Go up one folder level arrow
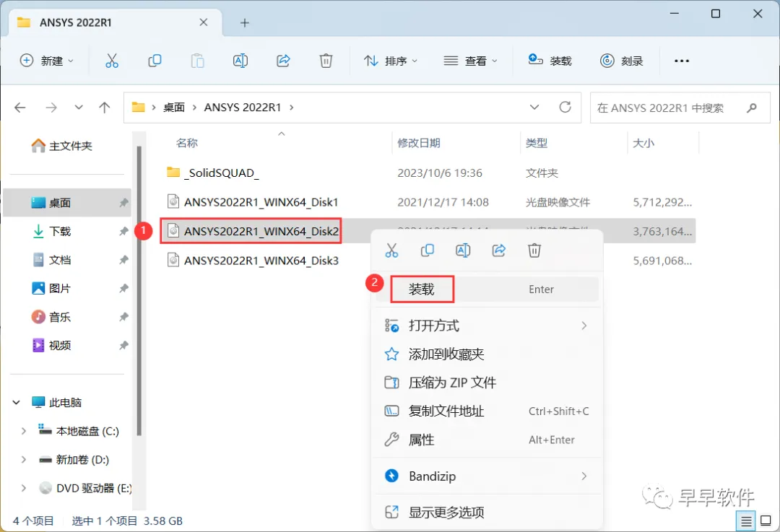Image resolution: width=780 pixels, height=532 pixels. click(105, 108)
